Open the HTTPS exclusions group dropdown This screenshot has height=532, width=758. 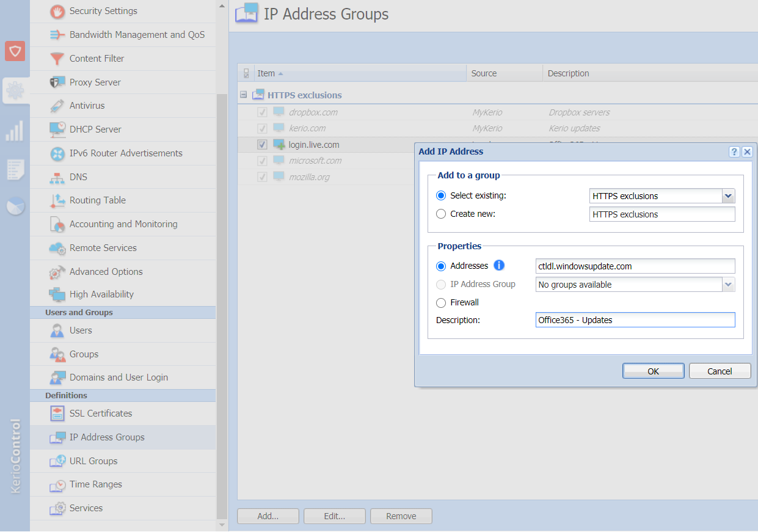[x=728, y=196]
